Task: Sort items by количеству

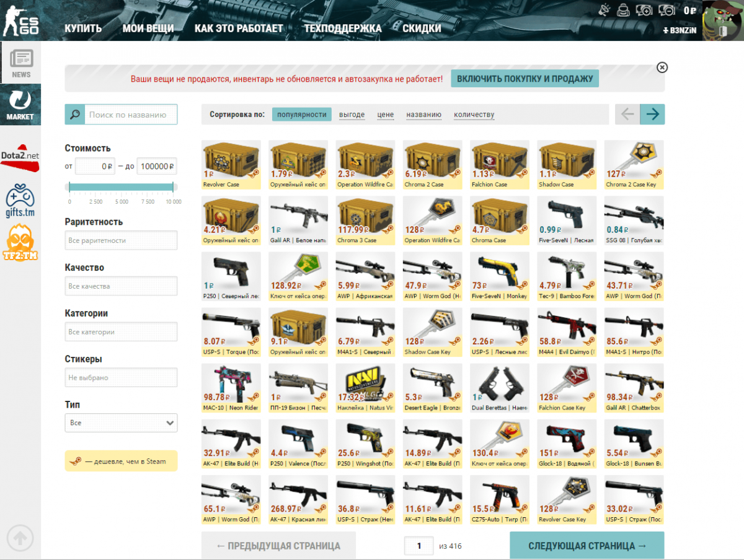Action: [474, 115]
